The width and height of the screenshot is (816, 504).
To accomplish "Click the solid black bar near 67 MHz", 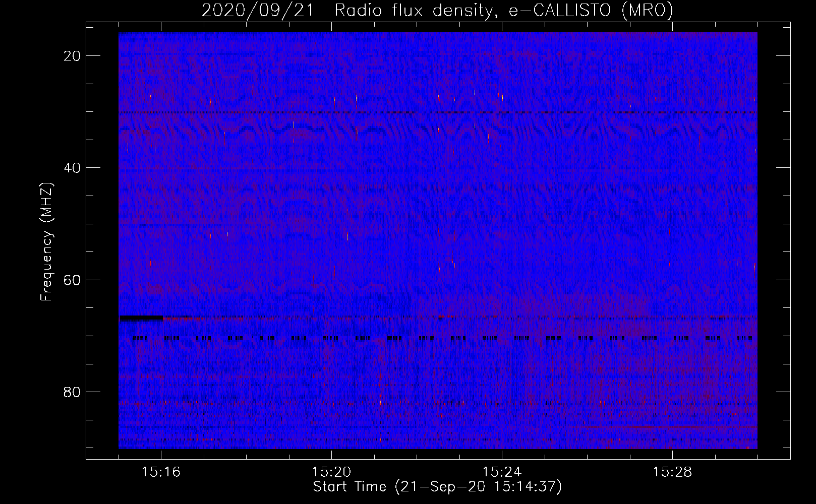I will (141, 318).
